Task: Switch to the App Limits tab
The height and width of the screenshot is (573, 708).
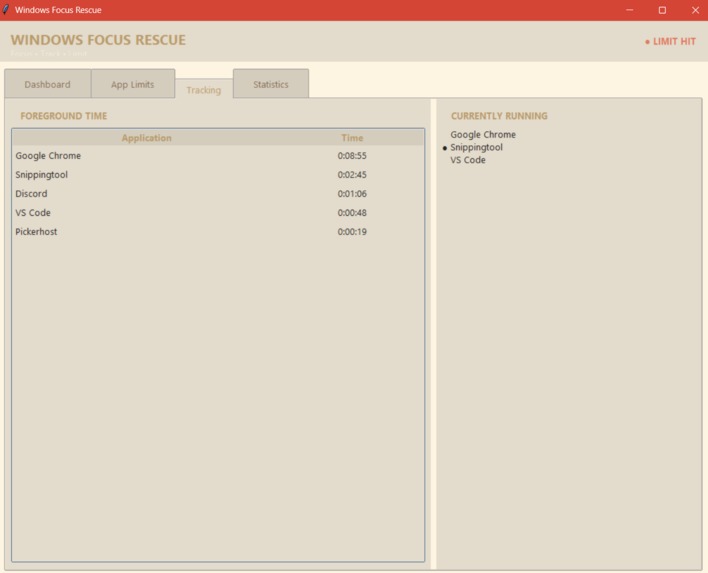Action: pos(133,84)
